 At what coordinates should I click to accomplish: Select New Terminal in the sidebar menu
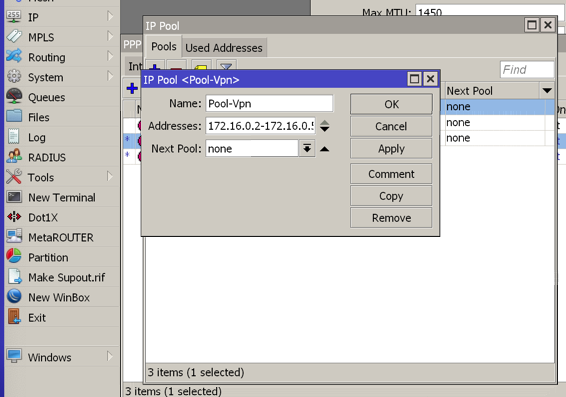(x=62, y=197)
